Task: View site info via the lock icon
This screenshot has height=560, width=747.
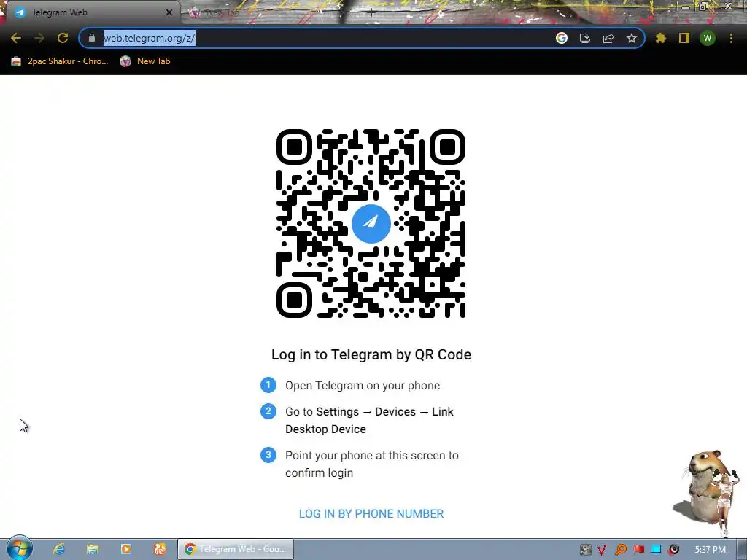Action: click(92, 38)
